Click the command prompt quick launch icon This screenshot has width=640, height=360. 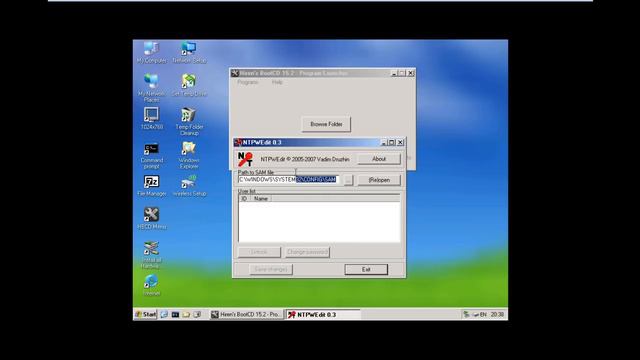175,314
